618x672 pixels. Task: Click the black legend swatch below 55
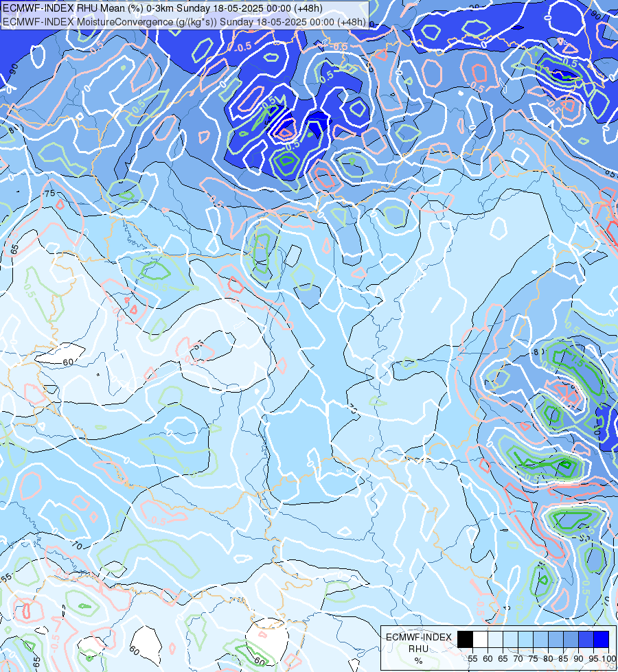(466, 639)
